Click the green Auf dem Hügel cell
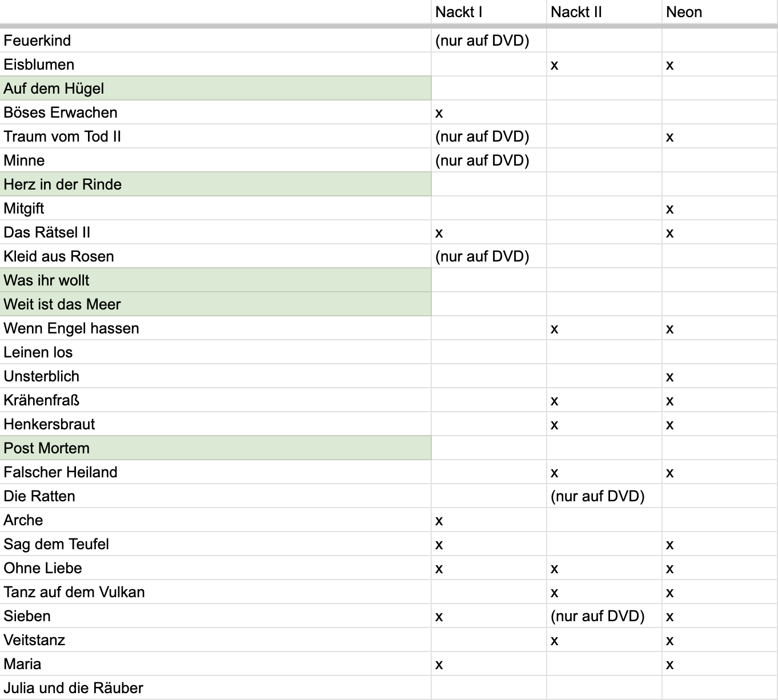Screen dimensions: 778x700 tap(215, 88)
